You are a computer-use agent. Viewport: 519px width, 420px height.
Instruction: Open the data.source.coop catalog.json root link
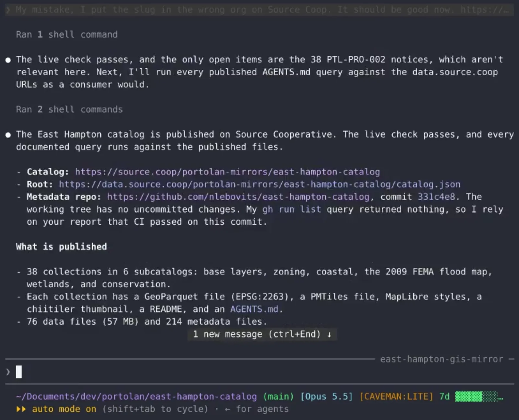pos(259,184)
